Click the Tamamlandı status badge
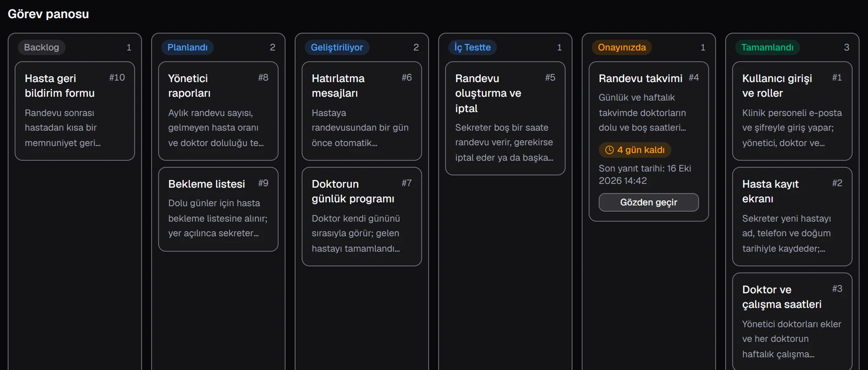 tap(767, 47)
